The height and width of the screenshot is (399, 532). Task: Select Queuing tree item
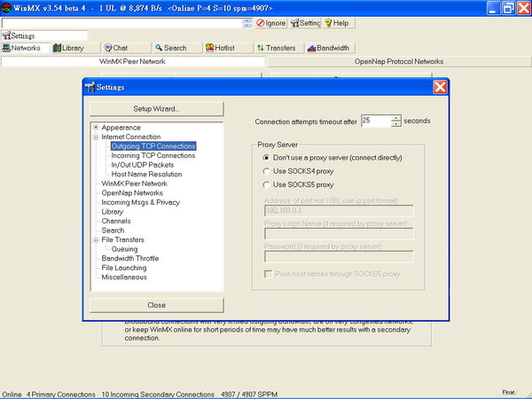coord(124,249)
